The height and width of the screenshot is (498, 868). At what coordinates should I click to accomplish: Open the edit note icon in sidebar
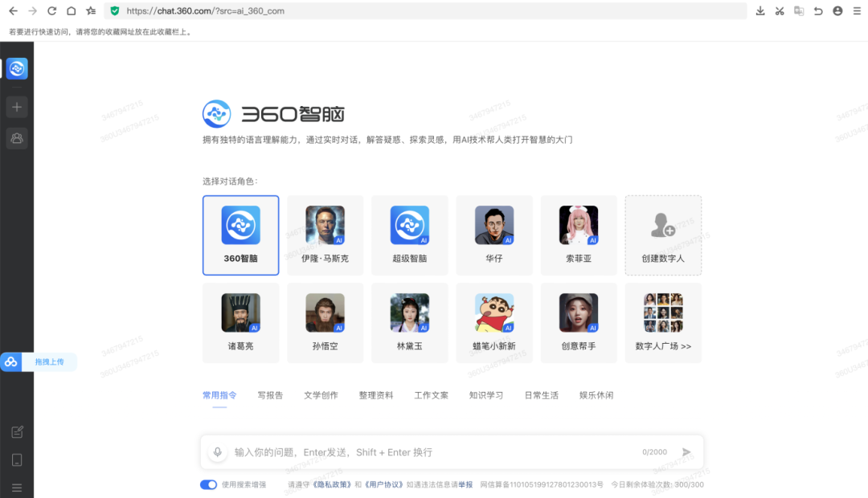click(17, 431)
